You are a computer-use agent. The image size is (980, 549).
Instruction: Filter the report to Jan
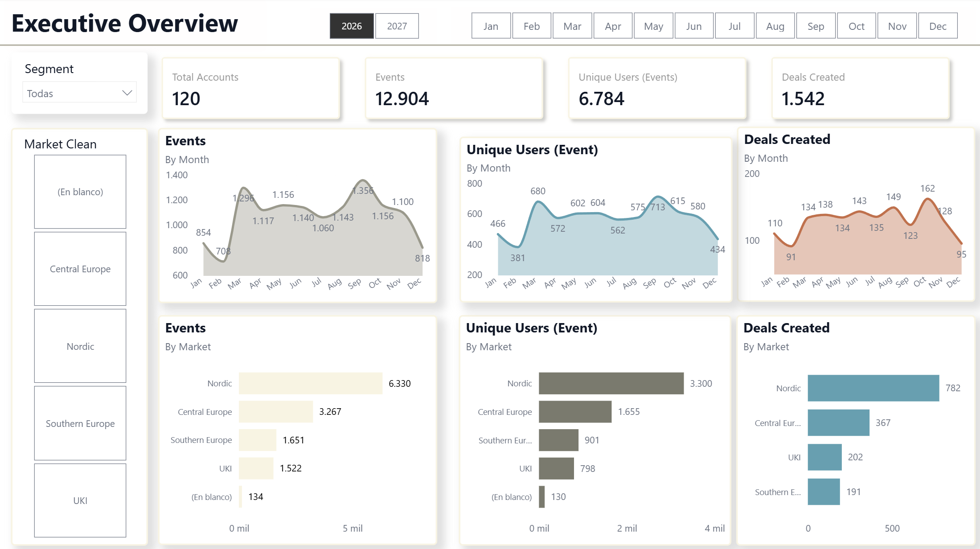coord(491,26)
